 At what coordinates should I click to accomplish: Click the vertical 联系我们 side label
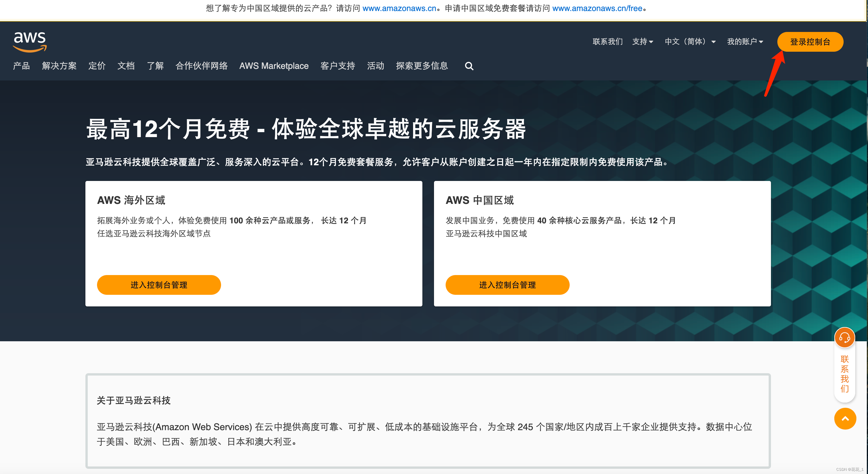pyautogui.click(x=844, y=374)
